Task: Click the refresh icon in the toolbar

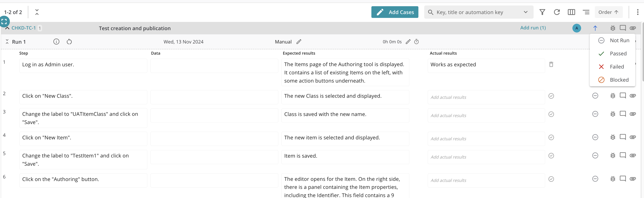Action: 557,12
